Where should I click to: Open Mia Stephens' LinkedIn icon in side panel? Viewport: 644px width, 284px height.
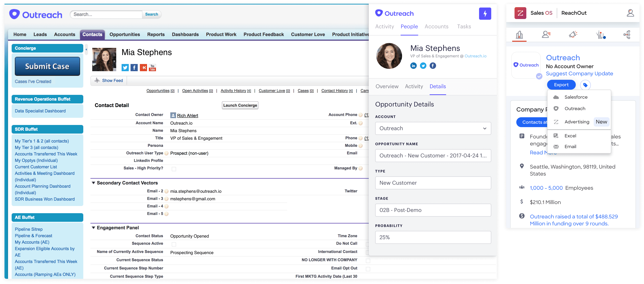[413, 66]
